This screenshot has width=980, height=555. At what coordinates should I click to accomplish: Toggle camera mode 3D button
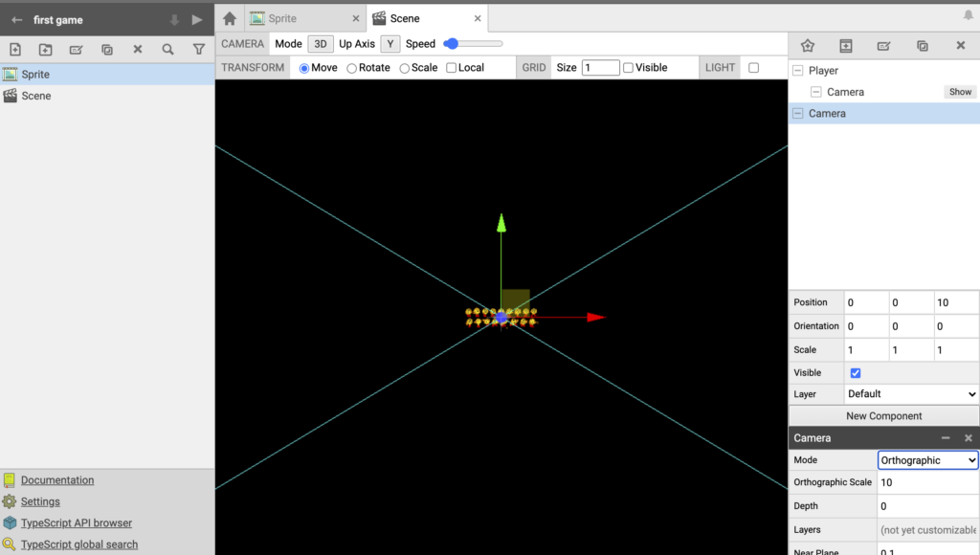coord(320,44)
